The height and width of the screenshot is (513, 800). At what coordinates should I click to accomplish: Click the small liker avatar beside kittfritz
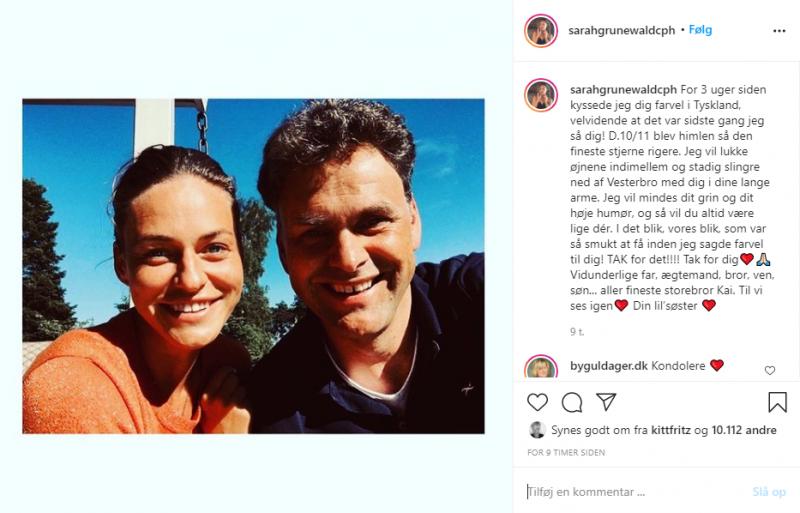click(537, 430)
